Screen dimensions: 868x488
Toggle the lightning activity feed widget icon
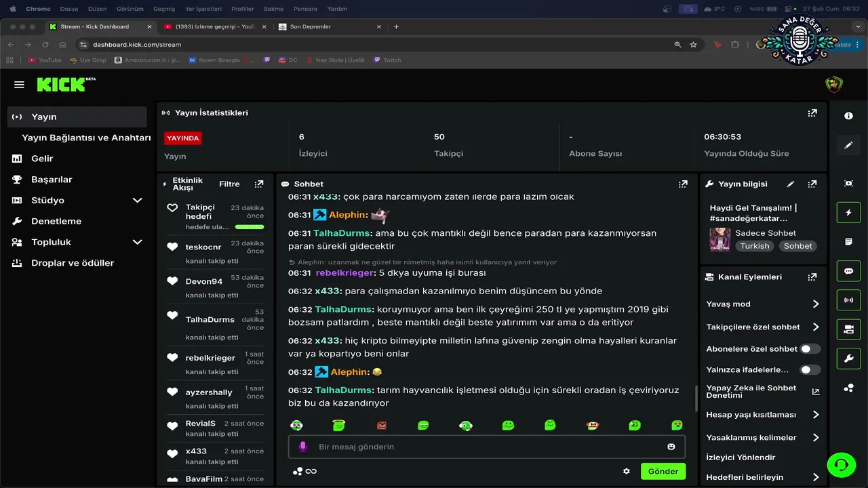point(848,212)
